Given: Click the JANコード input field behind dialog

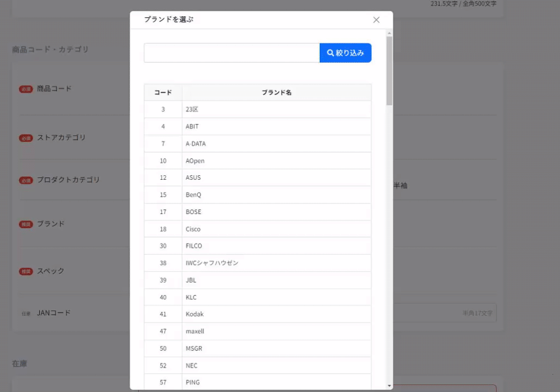Looking at the screenshot, I should tap(445, 312).
